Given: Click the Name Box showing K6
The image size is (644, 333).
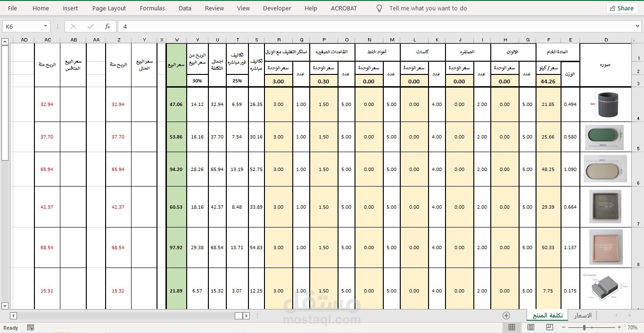Looking at the screenshot, I should pyautogui.click(x=22, y=26).
